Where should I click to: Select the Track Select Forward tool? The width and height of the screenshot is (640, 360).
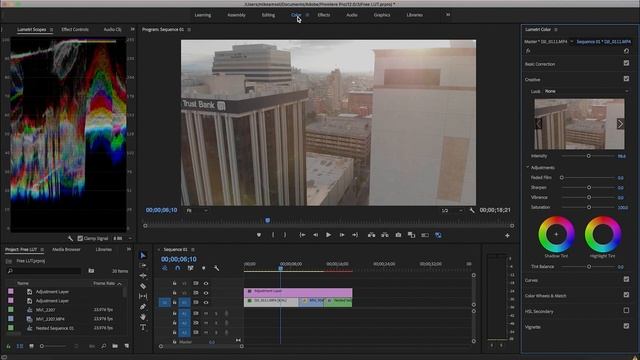(143, 265)
